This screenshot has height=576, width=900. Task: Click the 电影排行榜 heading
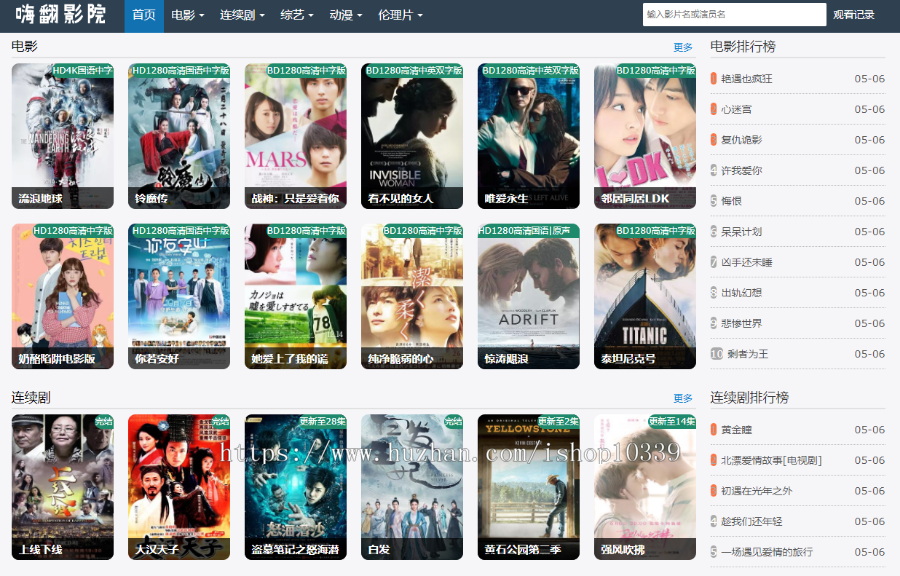point(743,46)
